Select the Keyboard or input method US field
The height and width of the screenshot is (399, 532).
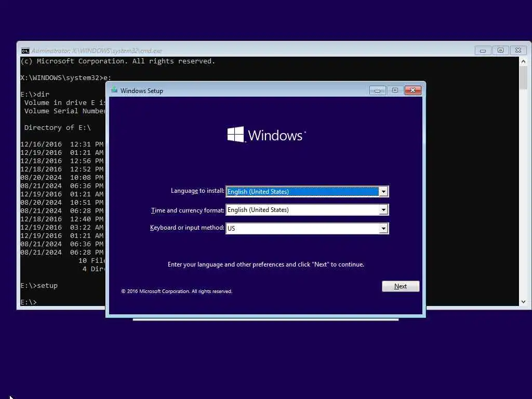pos(307,229)
